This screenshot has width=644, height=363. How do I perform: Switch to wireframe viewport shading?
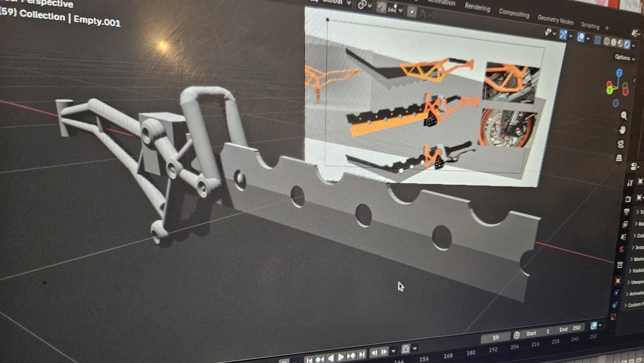[x=607, y=42]
